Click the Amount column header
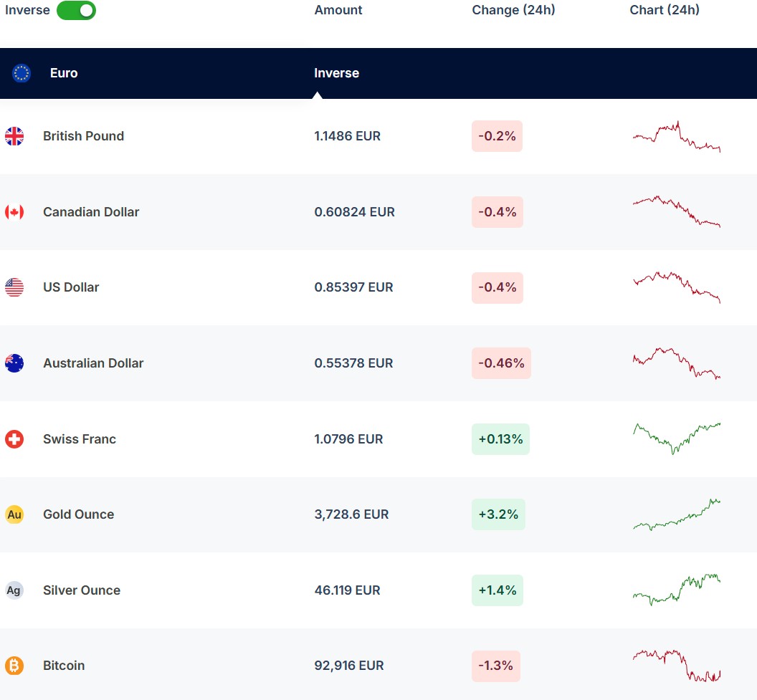The image size is (757, 700). tap(338, 10)
